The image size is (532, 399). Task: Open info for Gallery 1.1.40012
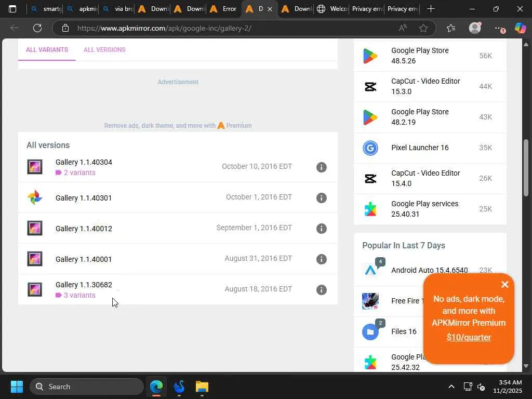click(321, 229)
